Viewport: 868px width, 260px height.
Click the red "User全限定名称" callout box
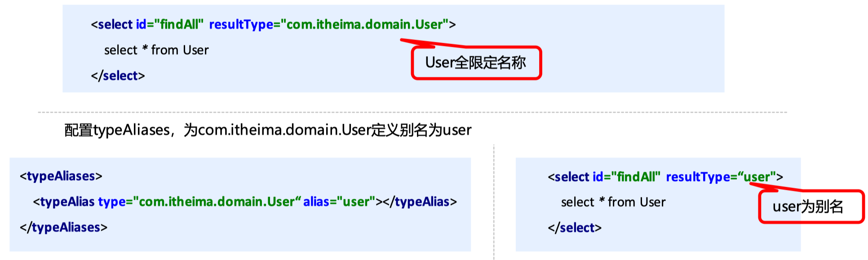click(x=476, y=63)
